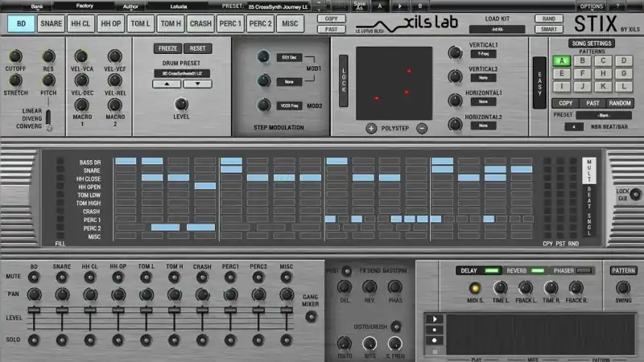
Task: Mute the BD channel
Action: pos(34,278)
